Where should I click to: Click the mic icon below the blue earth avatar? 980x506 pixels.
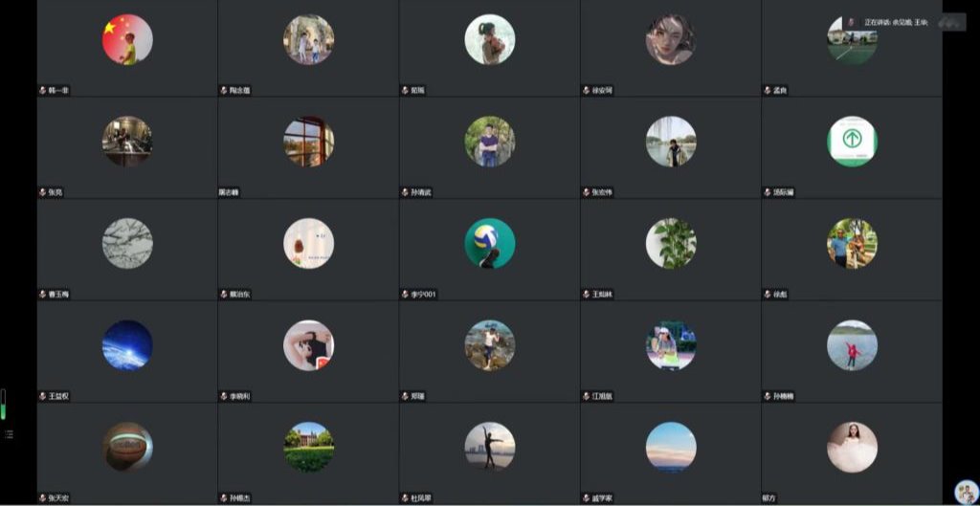point(43,396)
